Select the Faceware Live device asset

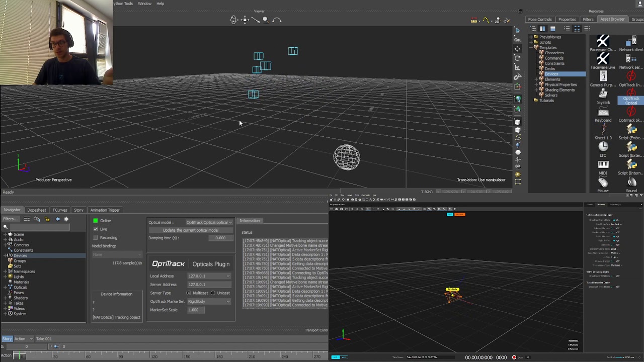603,61
